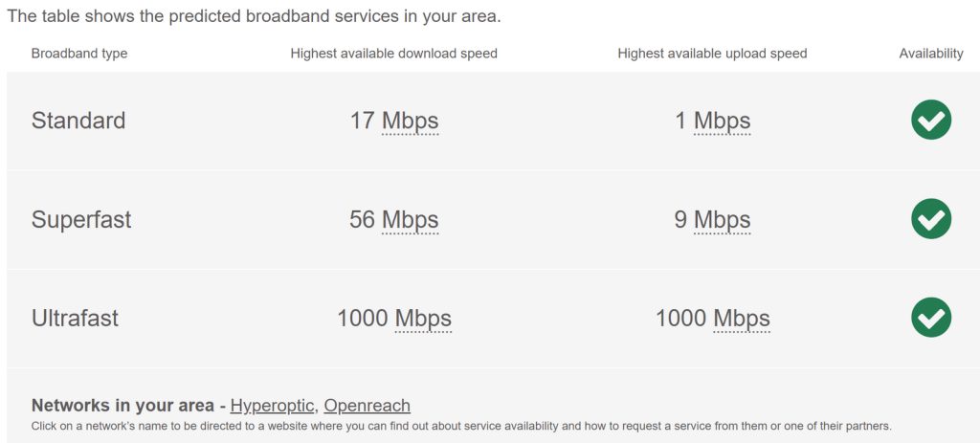The width and height of the screenshot is (980, 443).
Task: Click the Superfast availability green checkmark icon
Action: (x=930, y=219)
